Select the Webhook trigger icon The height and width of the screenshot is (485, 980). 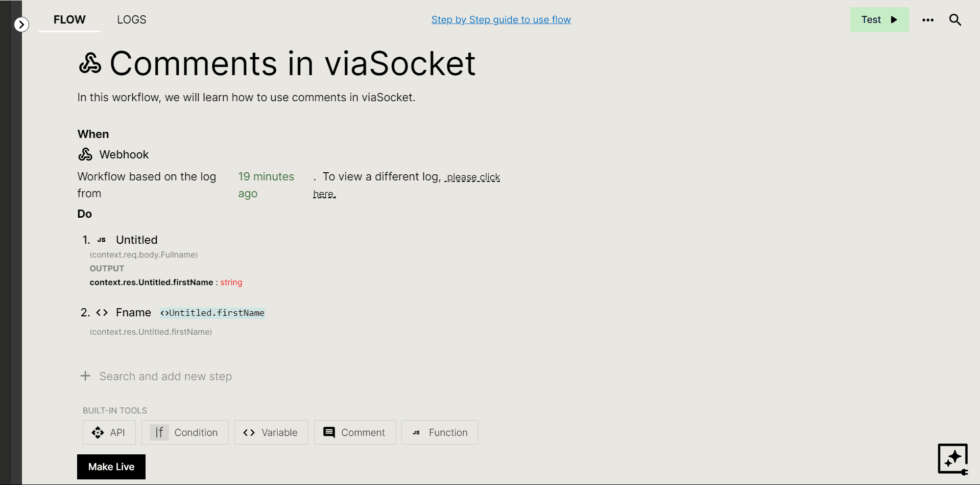[x=85, y=154]
